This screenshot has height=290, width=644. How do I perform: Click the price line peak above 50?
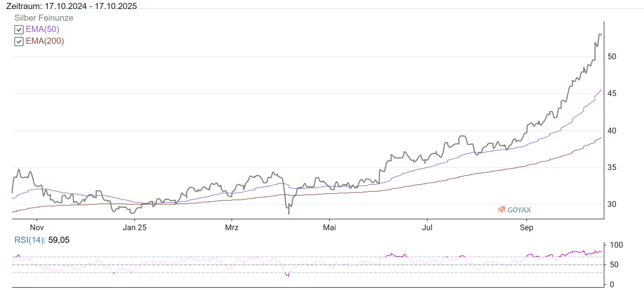(600, 34)
